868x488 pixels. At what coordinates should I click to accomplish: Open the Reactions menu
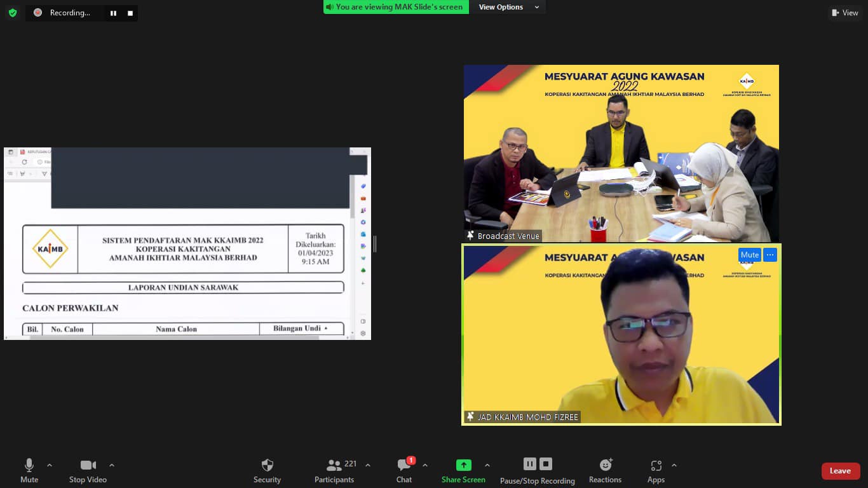point(605,471)
